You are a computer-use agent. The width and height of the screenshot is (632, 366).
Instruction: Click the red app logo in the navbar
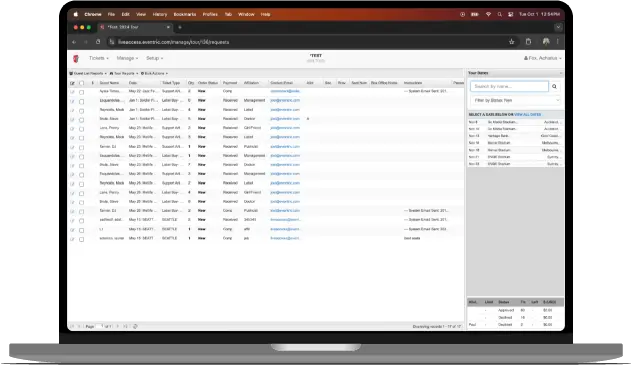point(76,58)
